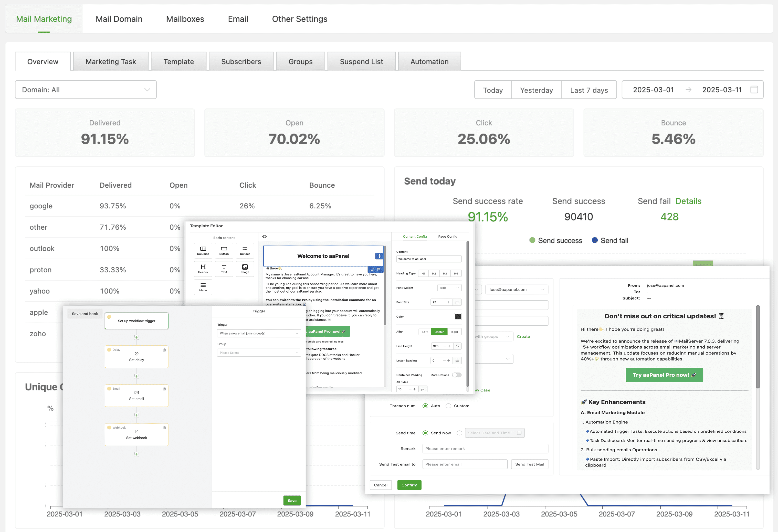Open the date range calendar icon
This screenshot has width=778, height=532.
pos(754,90)
